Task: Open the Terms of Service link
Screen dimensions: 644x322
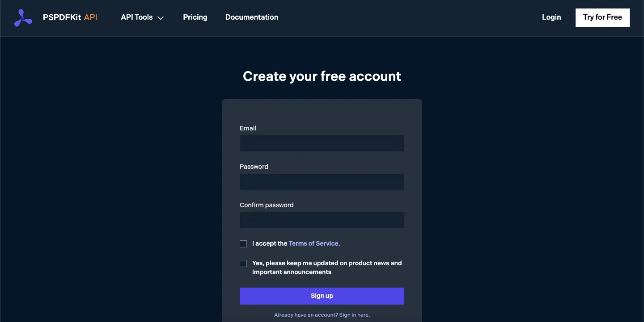Action: click(x=314, y=244)
